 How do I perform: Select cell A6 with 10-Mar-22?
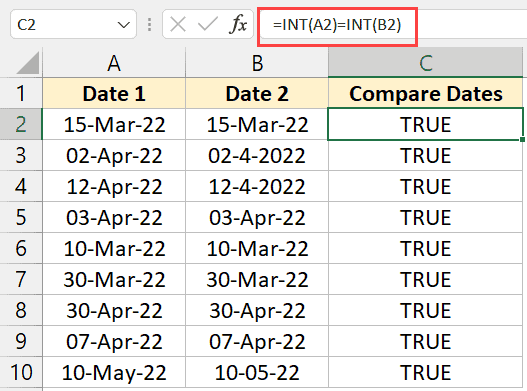click(x=114, y=248)
